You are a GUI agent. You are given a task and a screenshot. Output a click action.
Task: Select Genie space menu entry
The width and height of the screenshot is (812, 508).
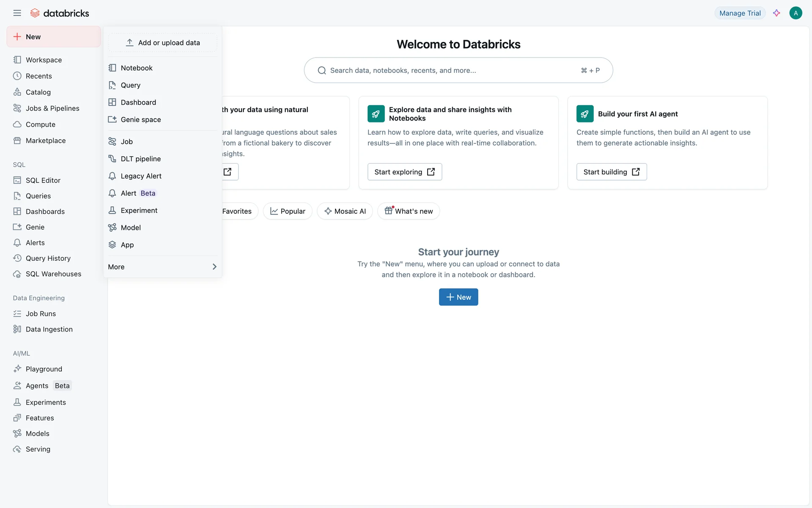click(x=140, y=119)
